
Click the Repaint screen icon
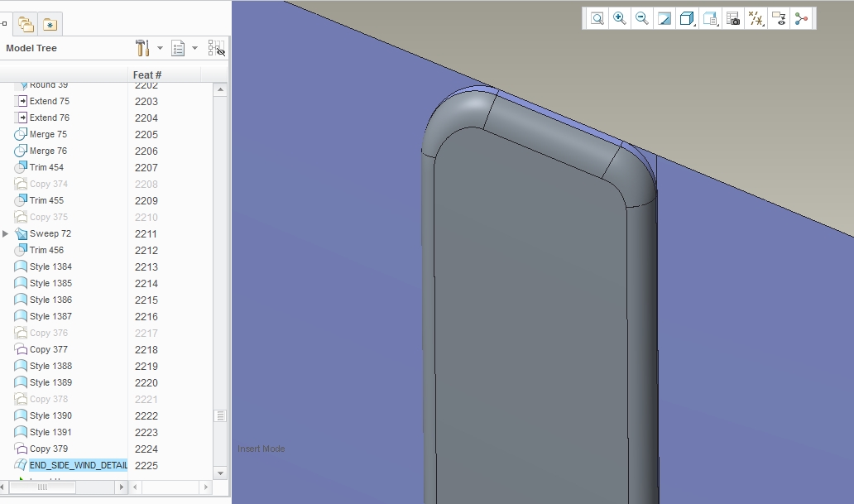664,18
